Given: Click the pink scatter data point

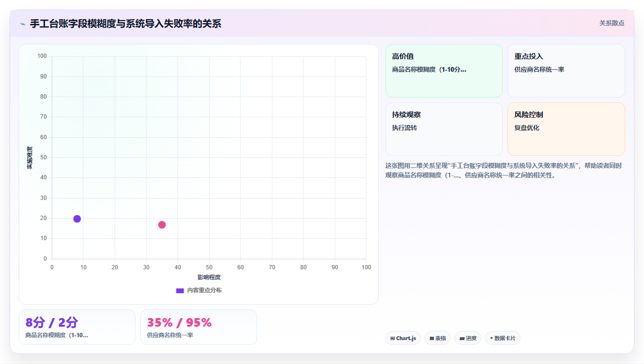Looking at the screenshot, I should pyautogui.click(x=162, y=225).
